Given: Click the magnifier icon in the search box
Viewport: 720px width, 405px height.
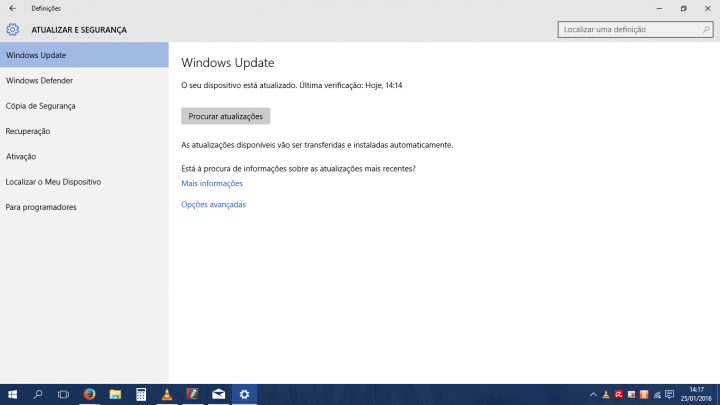Looking at the screenshot, I should tap(706, 29).
